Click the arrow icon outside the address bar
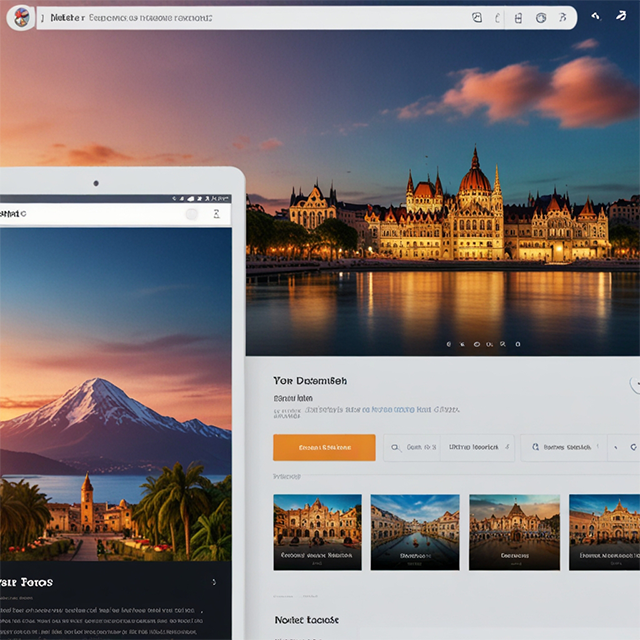 596,17
